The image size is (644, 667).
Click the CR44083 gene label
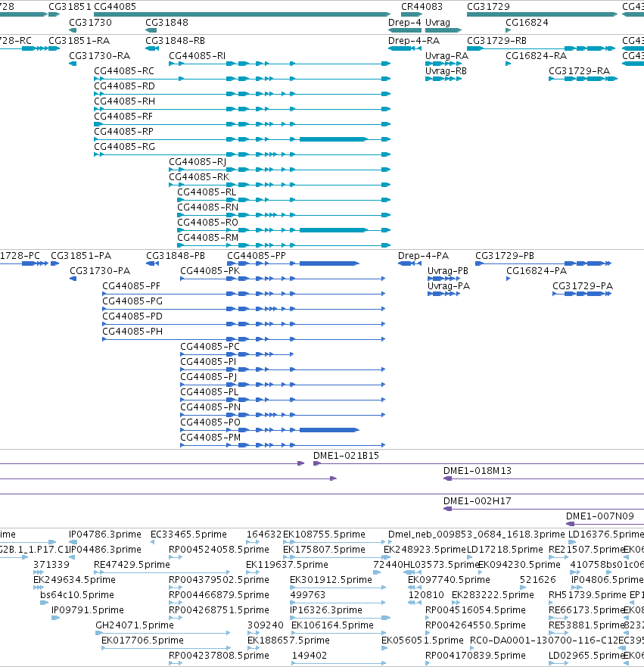point(422,7)
